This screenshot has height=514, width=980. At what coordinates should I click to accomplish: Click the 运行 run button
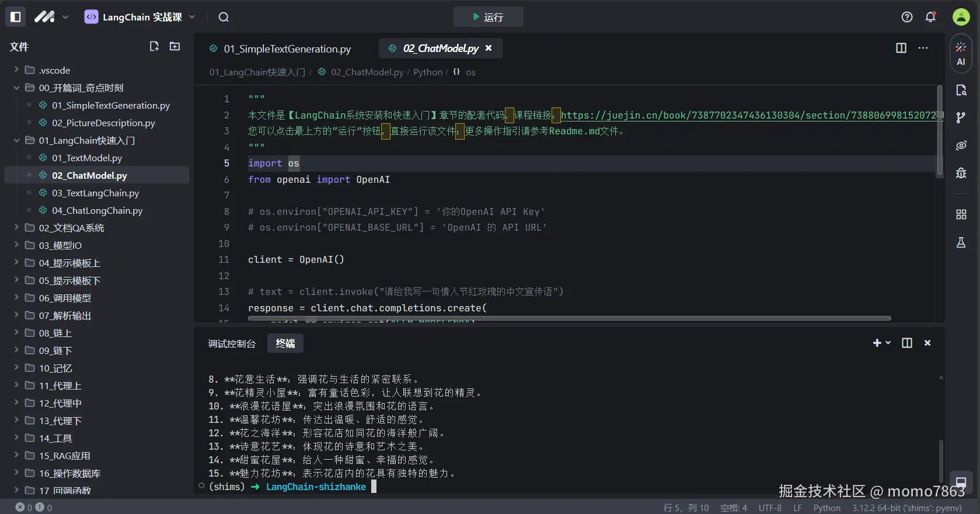(x=488, y=17)
